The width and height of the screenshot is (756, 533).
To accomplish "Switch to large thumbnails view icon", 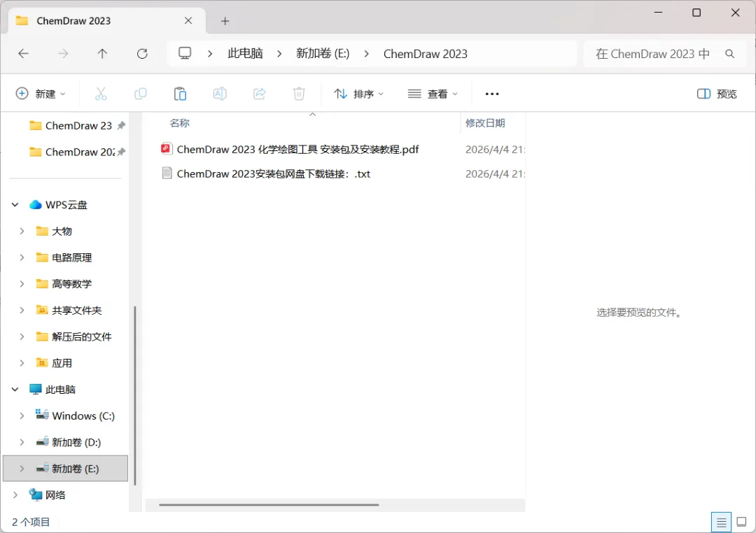I will coord(741,522).
